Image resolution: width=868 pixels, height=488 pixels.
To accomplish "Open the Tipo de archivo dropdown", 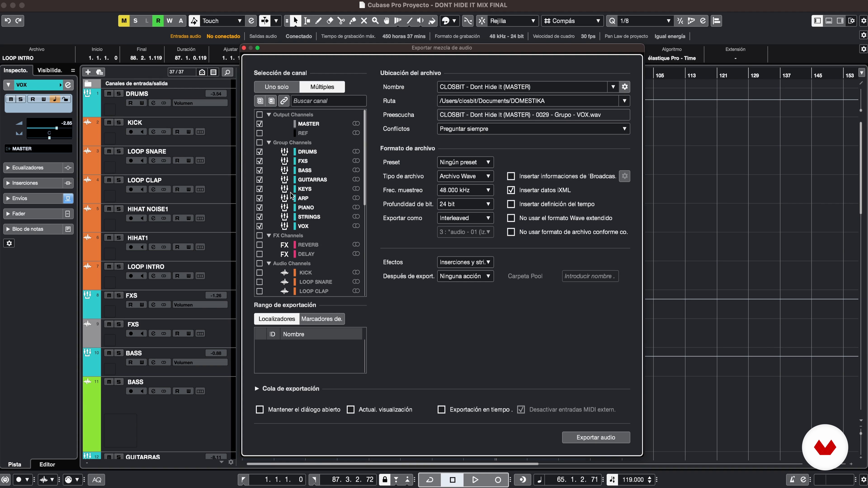I will click(x=465, y=176).
